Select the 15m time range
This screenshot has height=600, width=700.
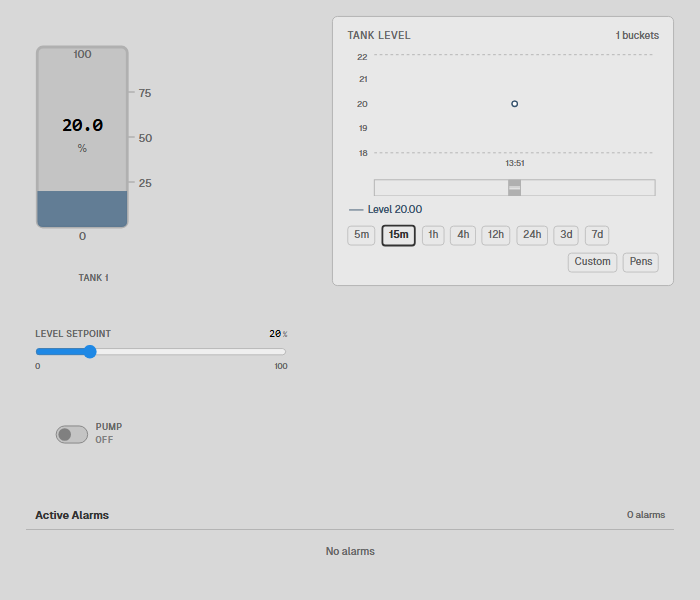click(398, 235)
